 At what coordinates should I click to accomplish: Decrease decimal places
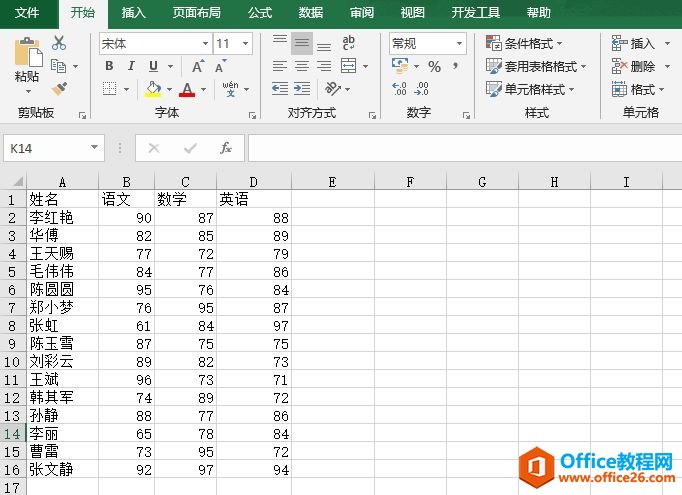(422, 89)
